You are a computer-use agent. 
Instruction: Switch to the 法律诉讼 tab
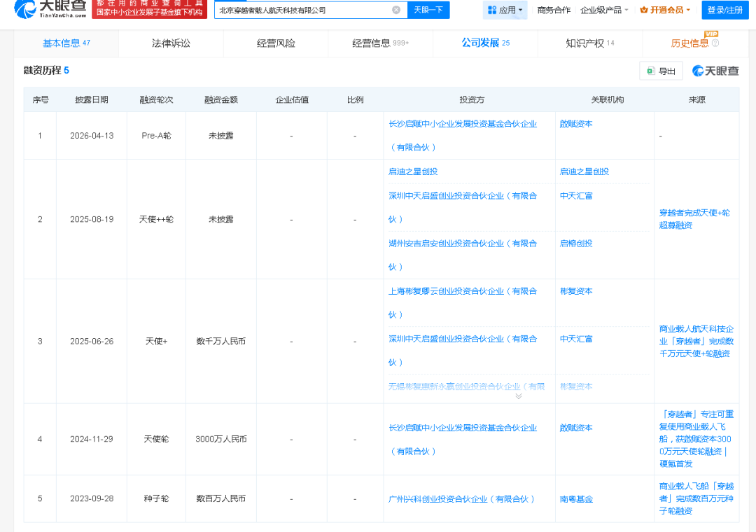tap(171, 43)
